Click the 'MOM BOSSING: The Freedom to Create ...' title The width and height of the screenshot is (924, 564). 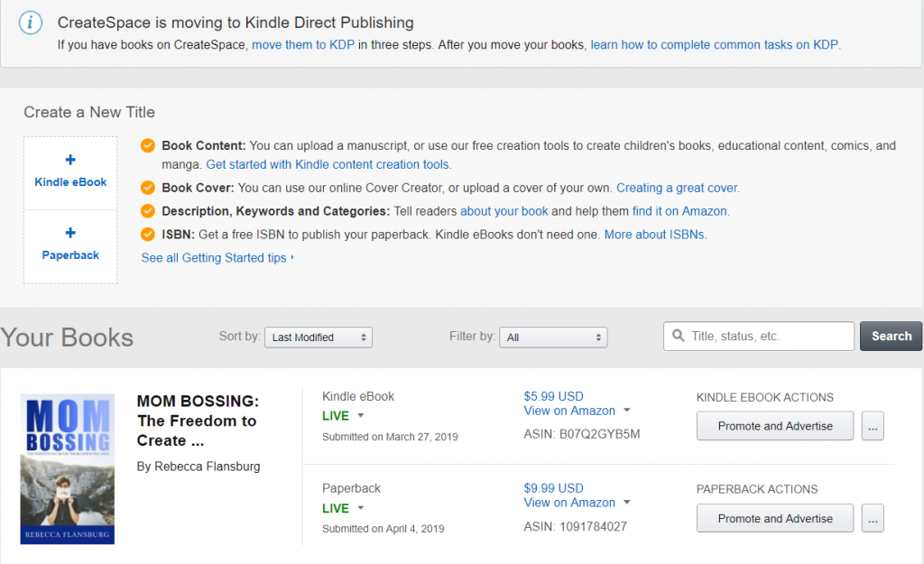tap(198, 421)
